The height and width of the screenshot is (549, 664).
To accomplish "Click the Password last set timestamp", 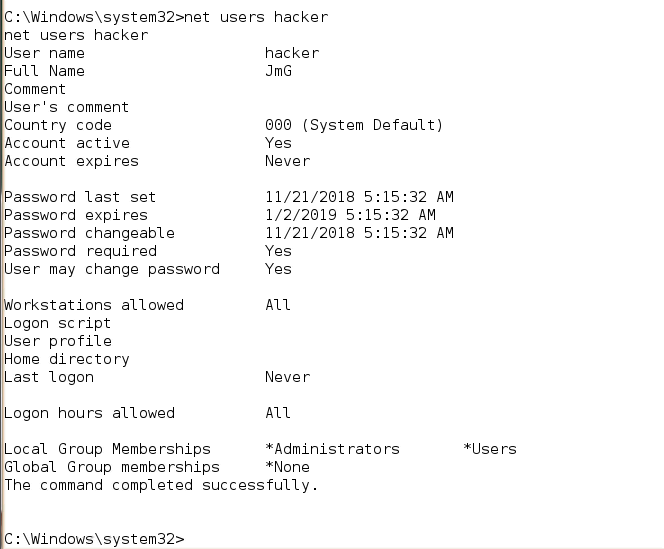I will point(359,197).
